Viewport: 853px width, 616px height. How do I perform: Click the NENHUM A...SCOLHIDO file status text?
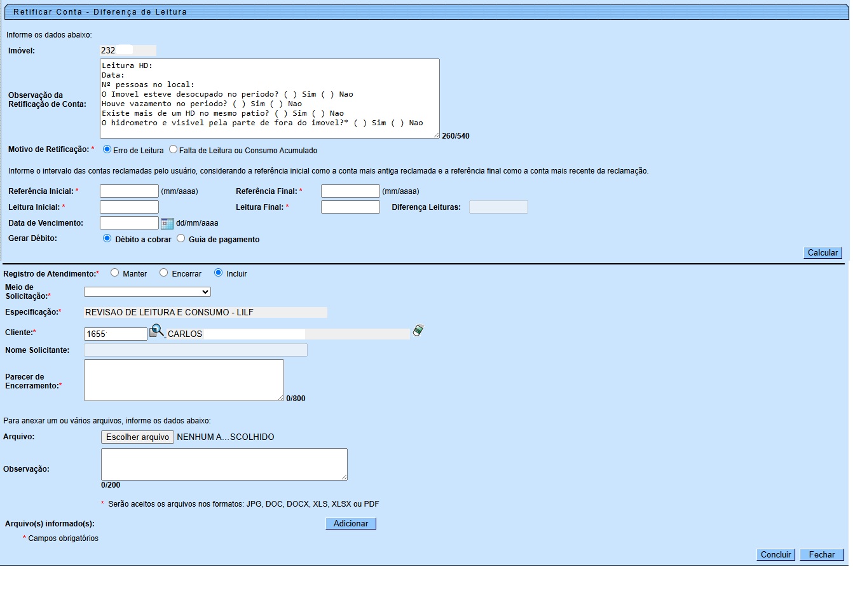point(226,437)
